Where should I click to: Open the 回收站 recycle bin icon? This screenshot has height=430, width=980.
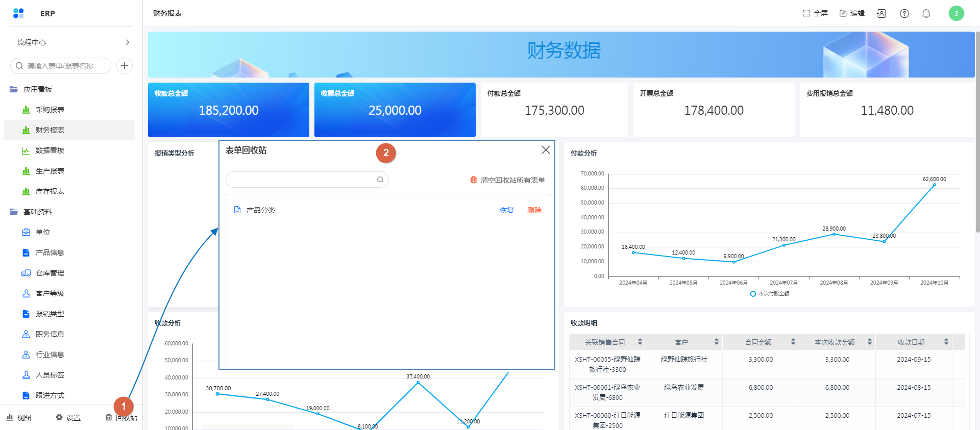point(109,417)
